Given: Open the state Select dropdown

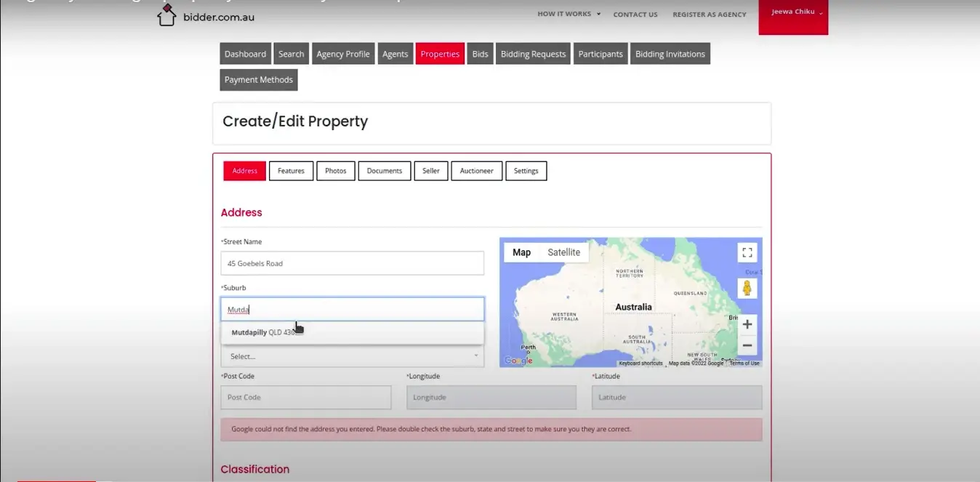Looking at the screenshot, I should point(352,356).
